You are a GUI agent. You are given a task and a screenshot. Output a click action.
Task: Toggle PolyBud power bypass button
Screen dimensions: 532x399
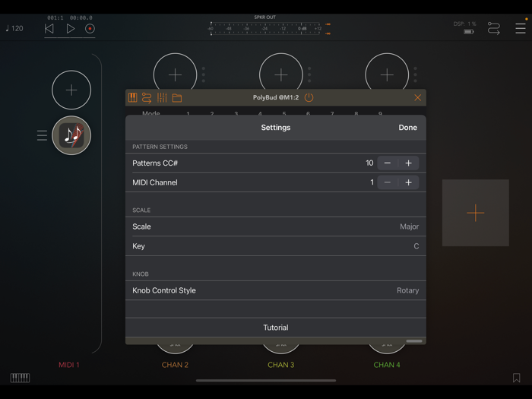(x=309, y=98)
